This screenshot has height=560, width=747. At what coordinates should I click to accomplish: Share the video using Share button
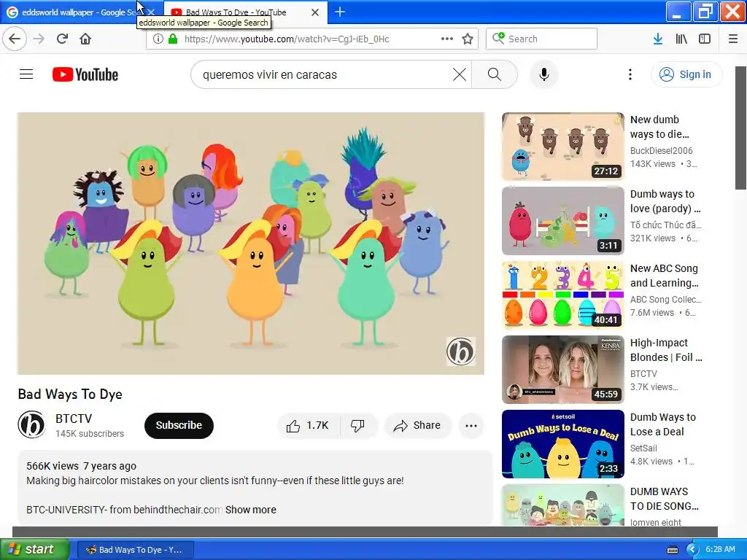(x=417, y=425)
